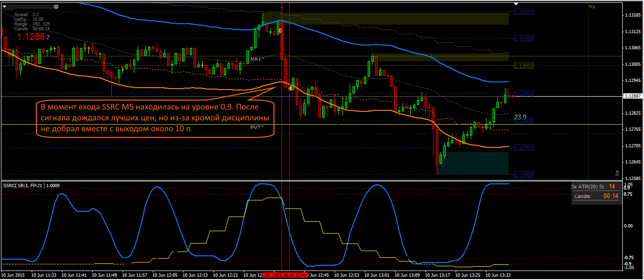644x280 pixels.
Task: Click the 1.12700 price level label
Action: pos(524,148)
